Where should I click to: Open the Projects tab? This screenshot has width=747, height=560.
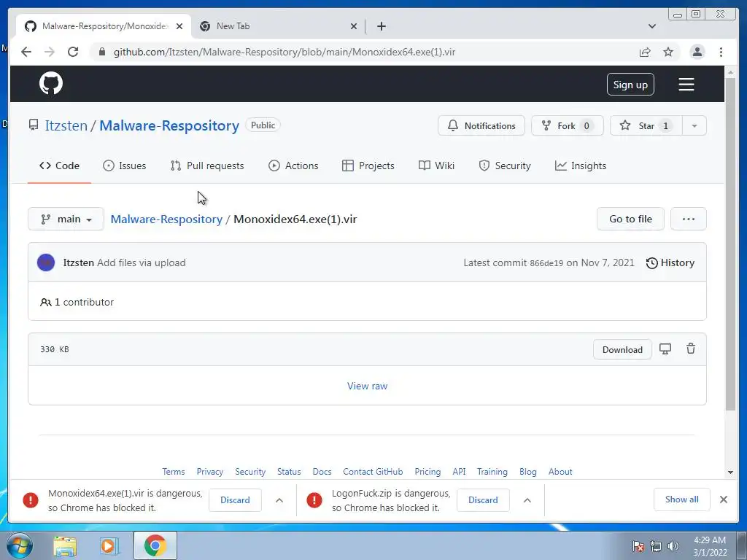[x=368, y=166]
